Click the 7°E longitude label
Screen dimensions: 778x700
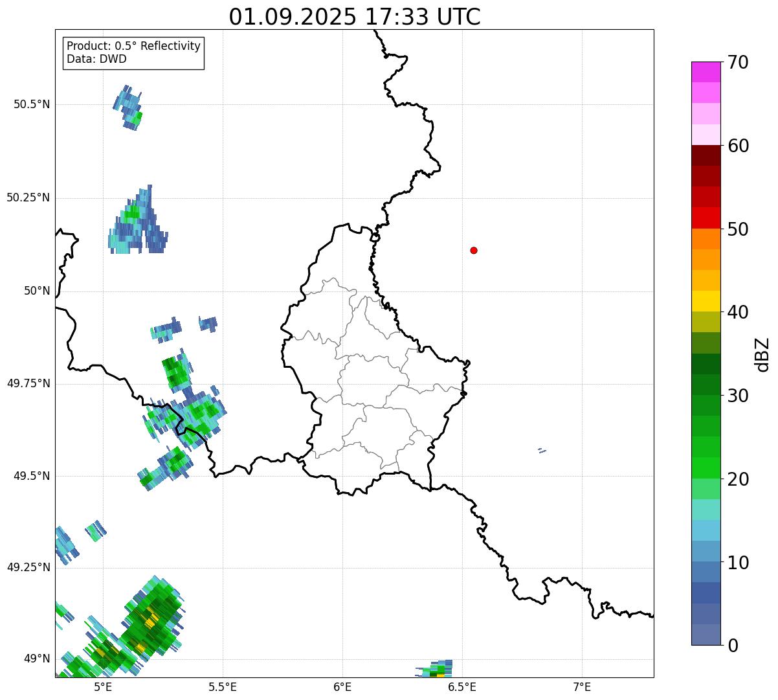(x=582, y=686)
